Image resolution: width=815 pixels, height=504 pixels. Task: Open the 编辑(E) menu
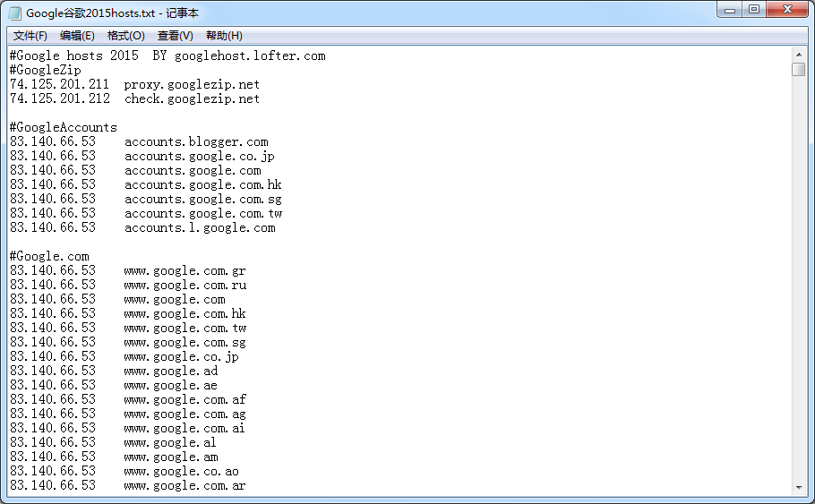[77, 36]
